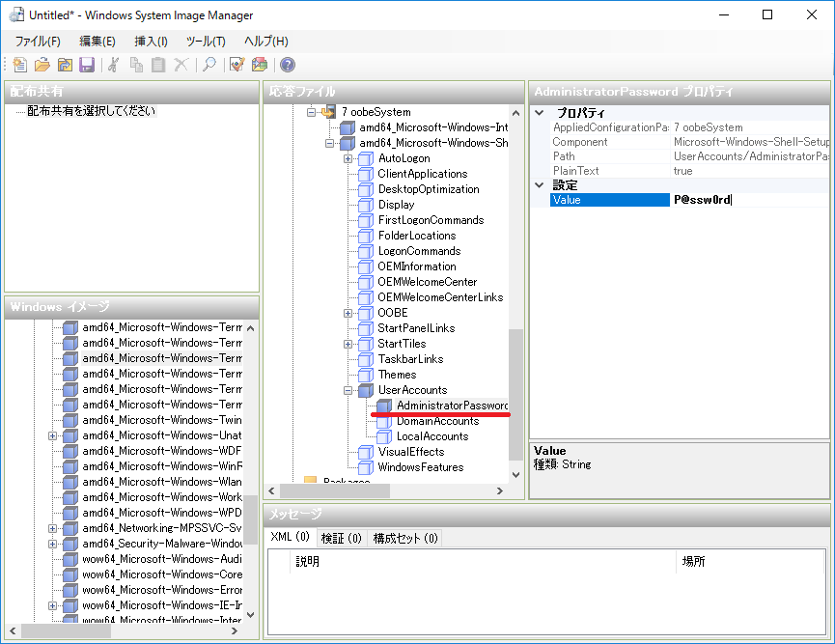Image resolution: width=835 pixels, height=644 pixels.
Task: Click the Open Answer File toolbar icon
Action: tap(42, 65)
